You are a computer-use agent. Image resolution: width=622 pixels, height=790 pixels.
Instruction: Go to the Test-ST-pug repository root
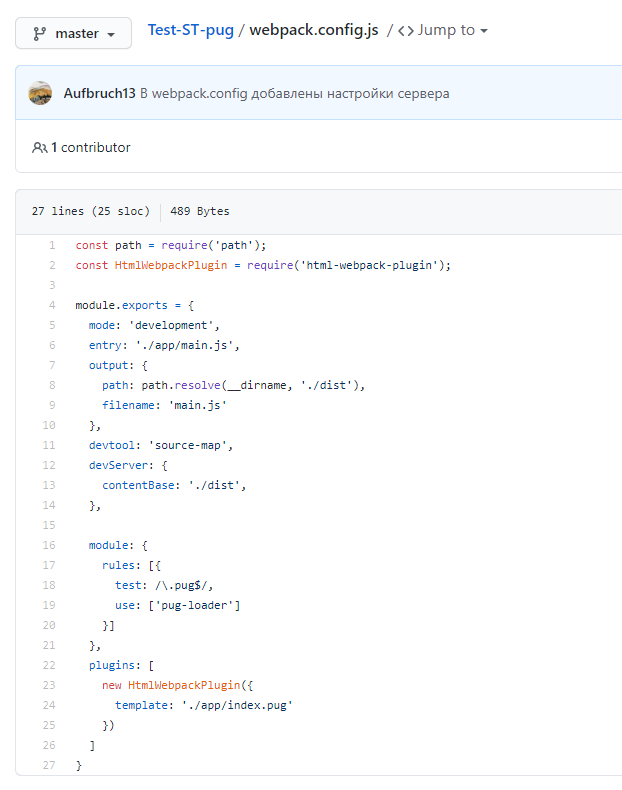pyautogui.click(x=190, y=30)
